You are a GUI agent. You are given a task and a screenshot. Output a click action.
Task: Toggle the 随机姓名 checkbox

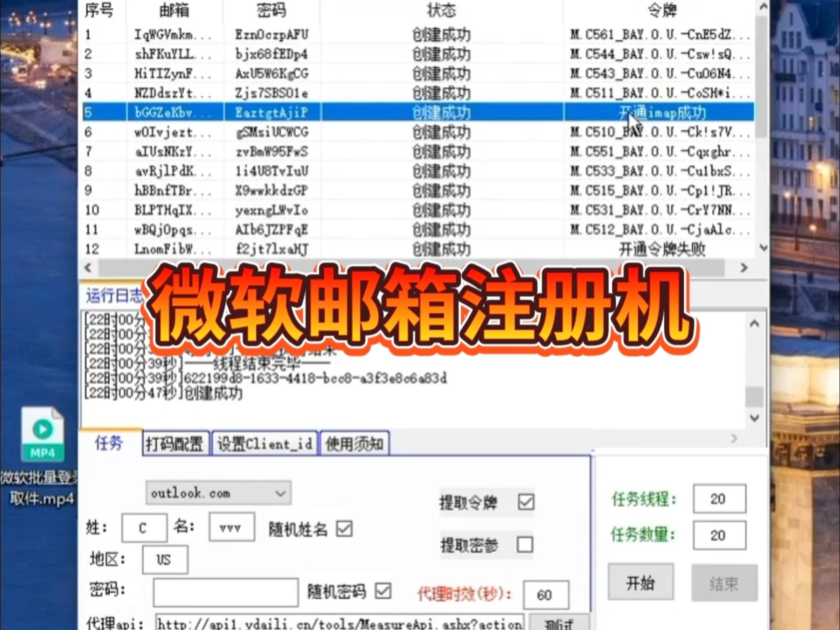click(344, 528)
